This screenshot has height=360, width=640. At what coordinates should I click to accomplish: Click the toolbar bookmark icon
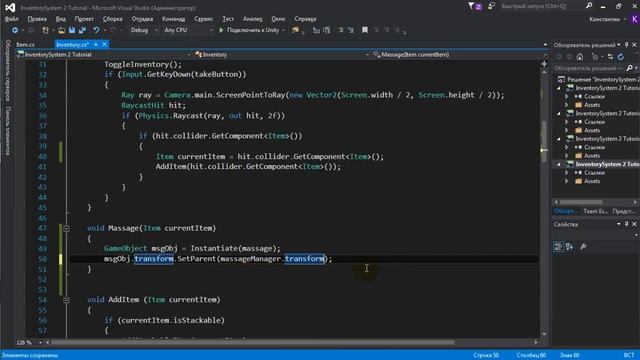pos(365,30)
